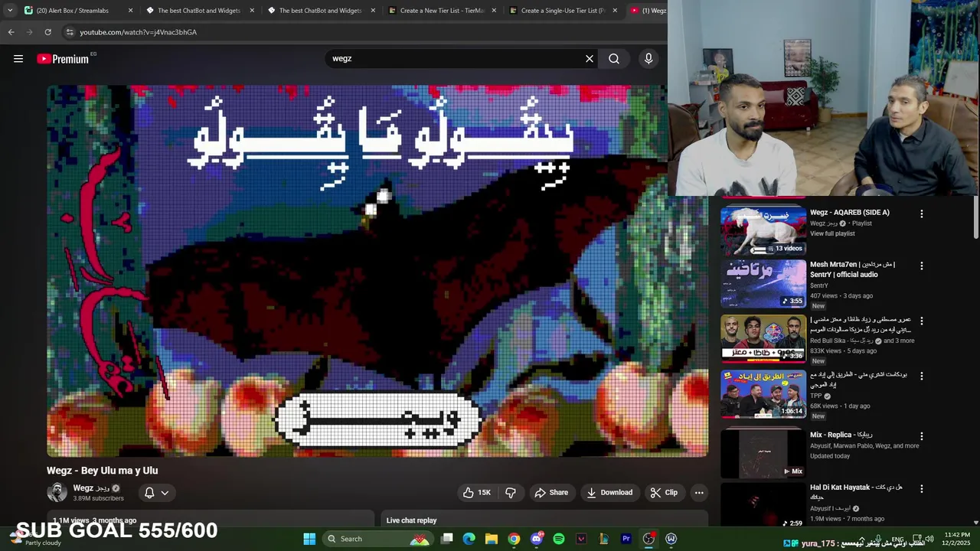The image size is (980, 551).
Task: Clear the search box with the X
Action: coord(590,59)
